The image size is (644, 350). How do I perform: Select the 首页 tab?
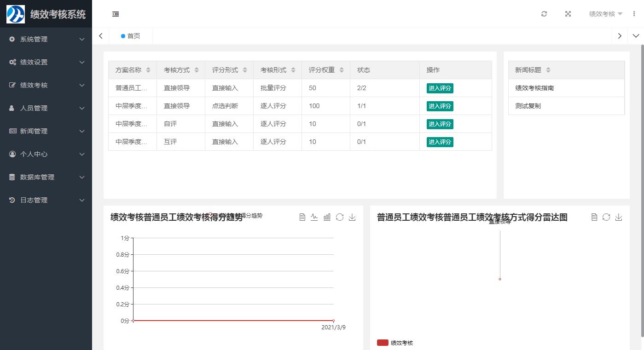[131, 36]
